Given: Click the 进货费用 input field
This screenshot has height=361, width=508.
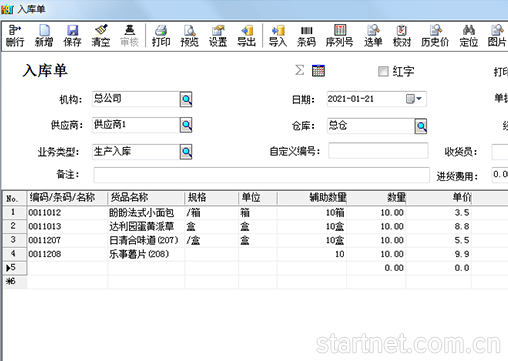Looking at the screenshot, I should [x=500, y=175].
